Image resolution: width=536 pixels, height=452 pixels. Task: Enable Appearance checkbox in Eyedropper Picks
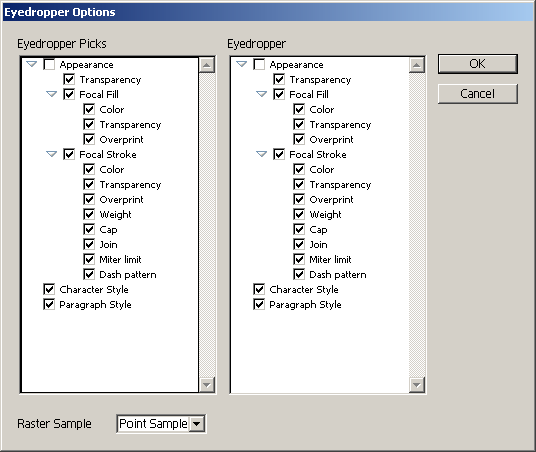(49, 64)
